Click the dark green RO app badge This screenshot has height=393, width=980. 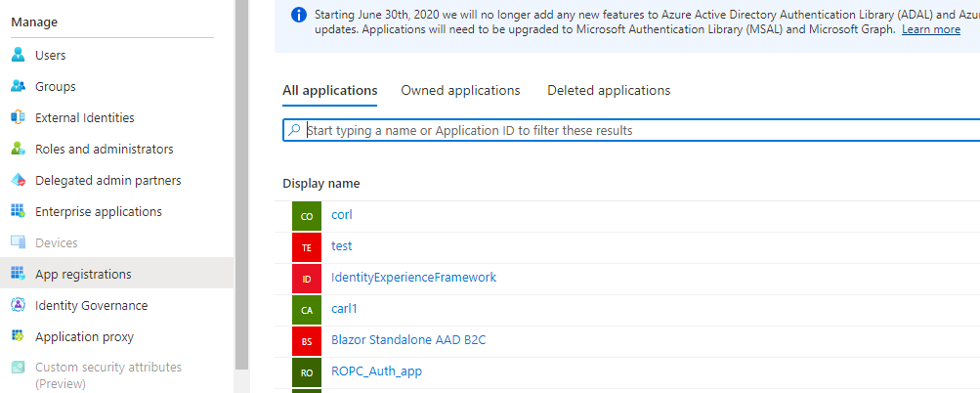[x=306, y=373]
